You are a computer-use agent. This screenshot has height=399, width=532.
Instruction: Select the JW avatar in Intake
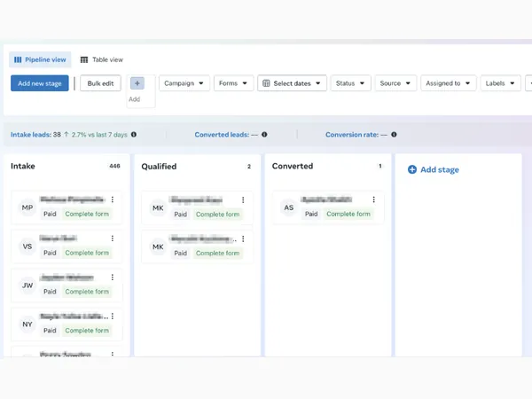(x=27, y=286)
